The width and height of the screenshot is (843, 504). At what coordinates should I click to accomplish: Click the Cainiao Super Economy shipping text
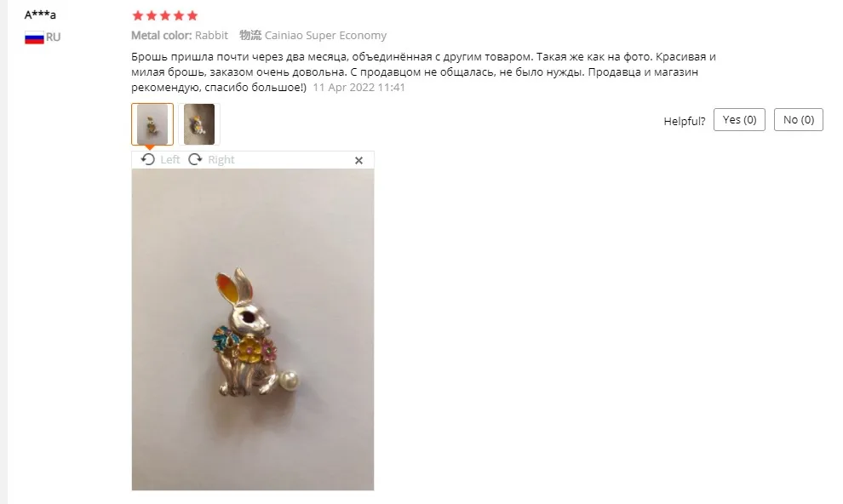click(325, 36)
